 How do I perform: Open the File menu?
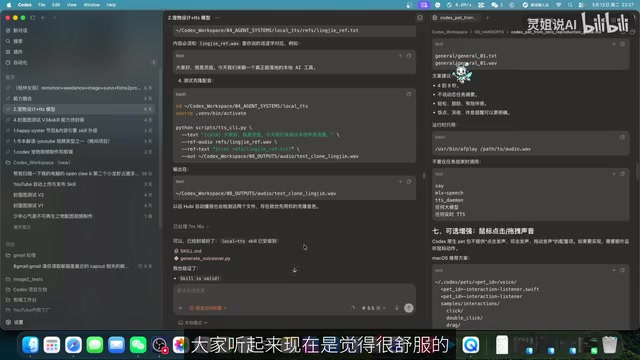[42, 5]
